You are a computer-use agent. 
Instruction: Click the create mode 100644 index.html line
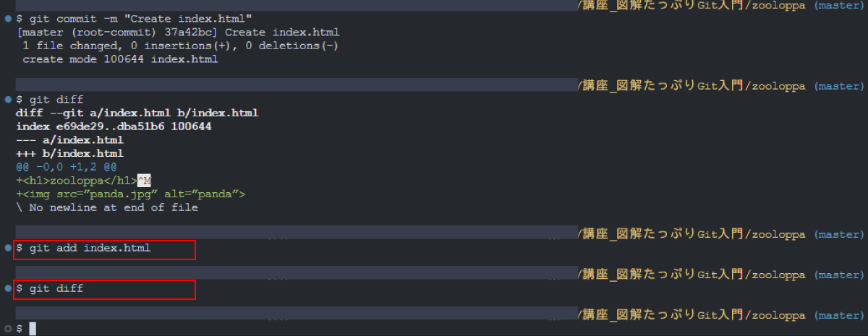120,59
